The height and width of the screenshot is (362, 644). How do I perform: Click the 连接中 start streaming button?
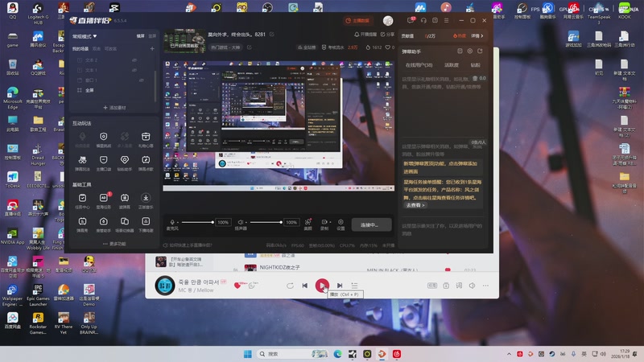pyautogui.click(x=371, y=225)
